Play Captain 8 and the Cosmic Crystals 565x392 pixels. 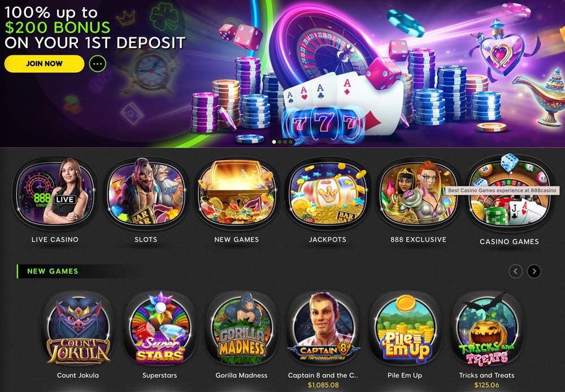tap(323, 329)
